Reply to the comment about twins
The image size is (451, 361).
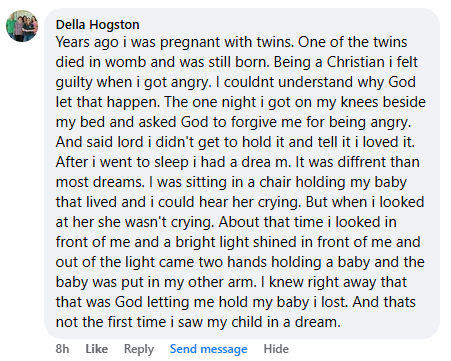(x=139, y=349)
